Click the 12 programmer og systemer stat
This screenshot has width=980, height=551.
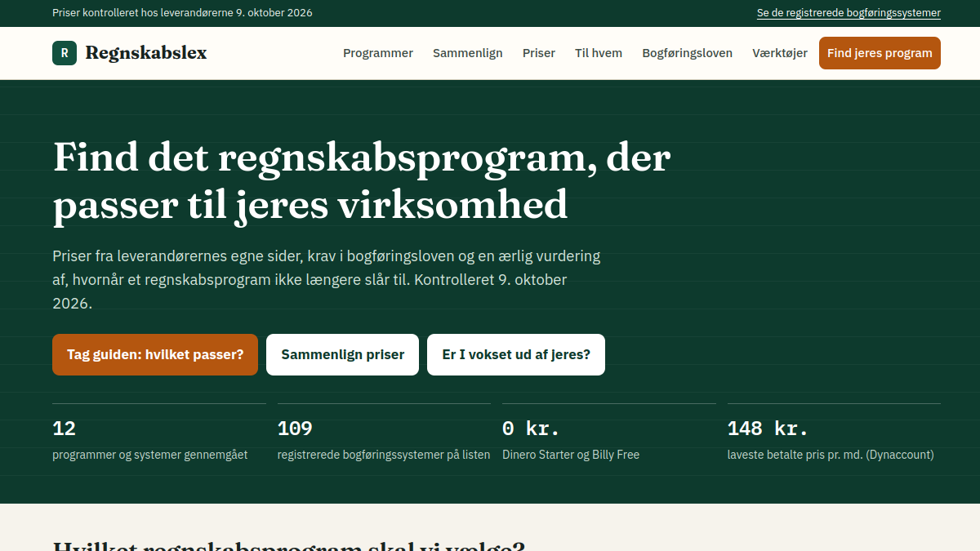[159, 434]
